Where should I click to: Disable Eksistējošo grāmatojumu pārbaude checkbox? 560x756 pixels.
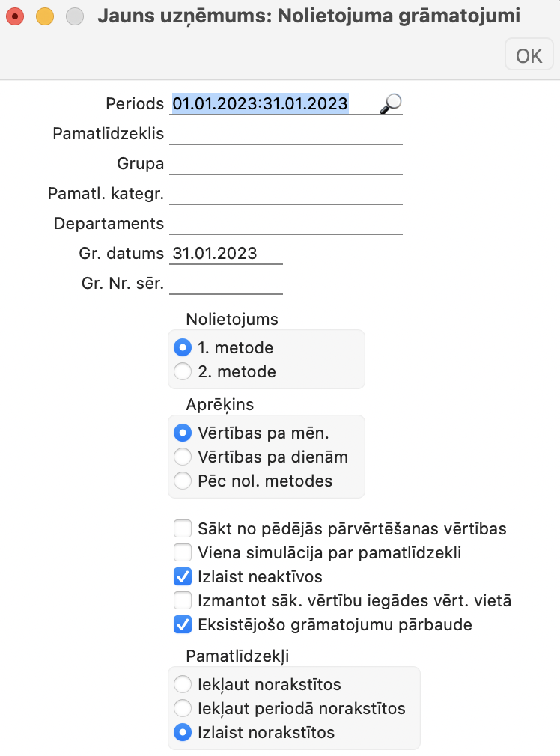pyautogui.click(x=183, y=624)
